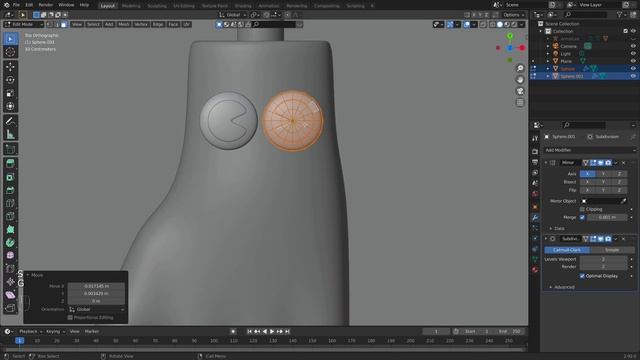Image resolution: width=640 pixels, height=360 pixels.
Task: Collapse the Mirror modifier panel
Action: tap(546, 163)
